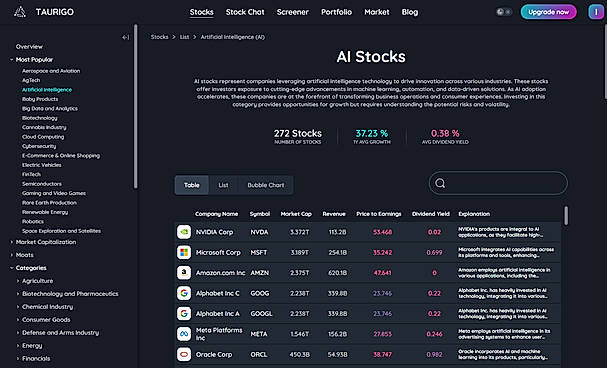Open the user avatar icon
Image resolution: width=607 pixels, height=368 pixels.
tap(596, 12)
